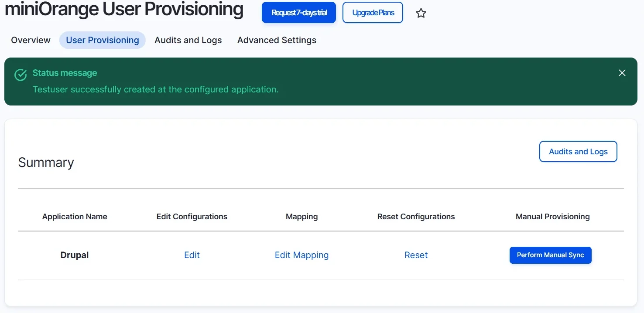
Task: Edit the Drupal configuration
Action: 192,255
